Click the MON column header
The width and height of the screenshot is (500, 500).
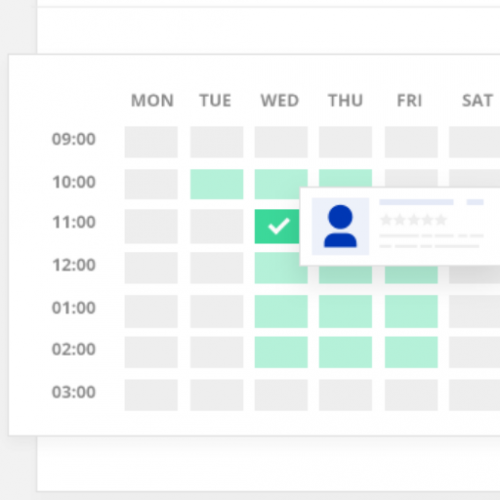pyautogui.click(x=152, y=100)
